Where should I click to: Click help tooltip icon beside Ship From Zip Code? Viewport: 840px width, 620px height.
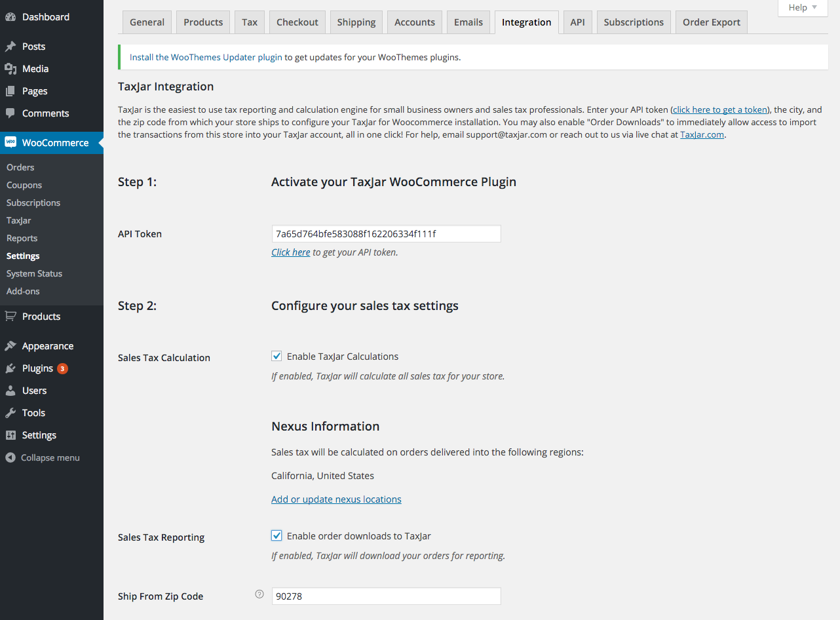(259, 594)
